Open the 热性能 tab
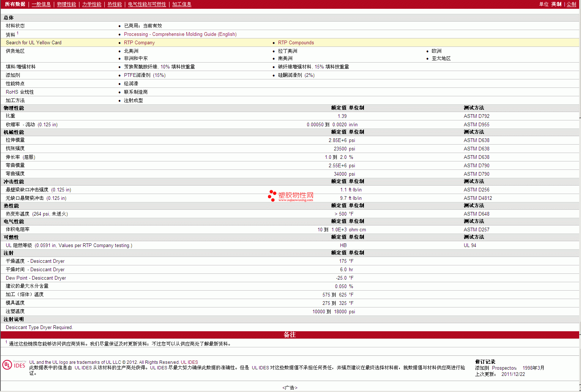581x392 pixels. coord(115,4)
